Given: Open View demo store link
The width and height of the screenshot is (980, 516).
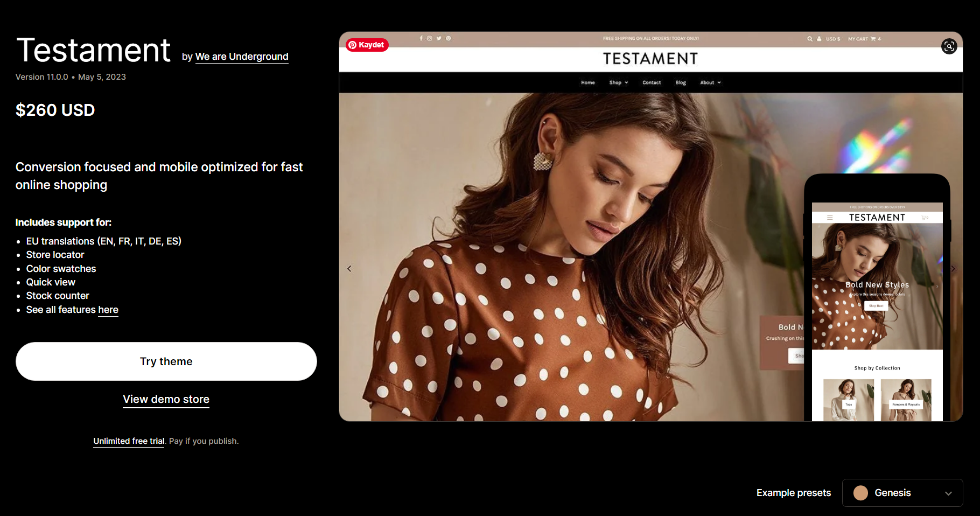Looking at the screenshot, I should (166, 399).
